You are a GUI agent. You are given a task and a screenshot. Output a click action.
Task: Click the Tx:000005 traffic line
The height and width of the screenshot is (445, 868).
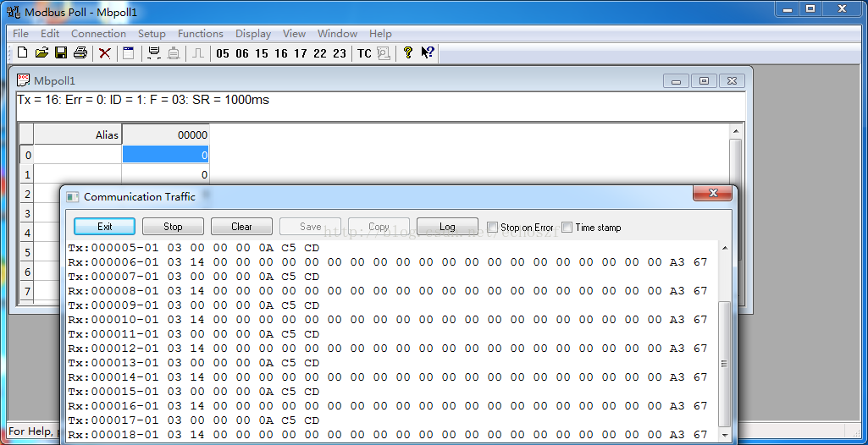tap(194, 248)
